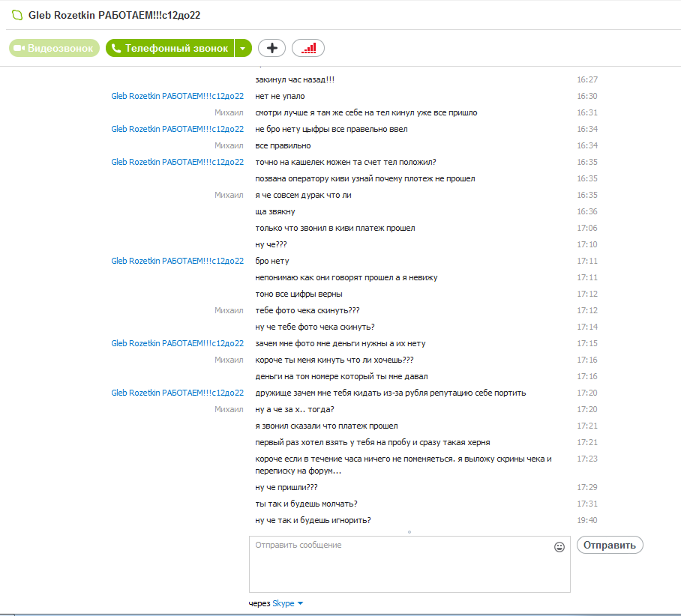Click Михаил sender name at 17:12
This screenshot has width=681, height=616.
229,311
